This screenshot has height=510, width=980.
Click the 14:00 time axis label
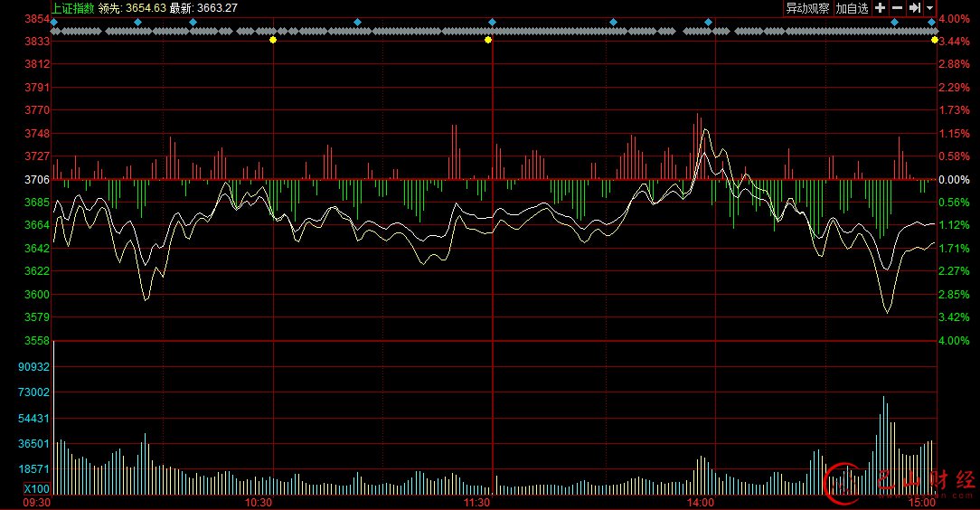coord(700,503)
